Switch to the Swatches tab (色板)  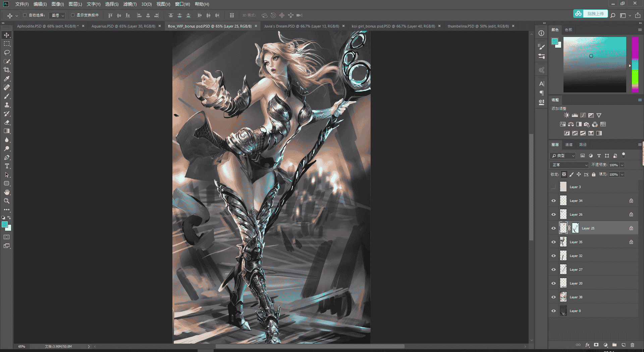569,30
